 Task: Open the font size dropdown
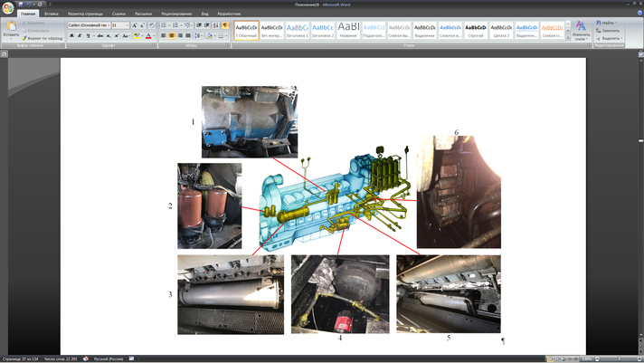pyautogui.click(x=126, y=25)
